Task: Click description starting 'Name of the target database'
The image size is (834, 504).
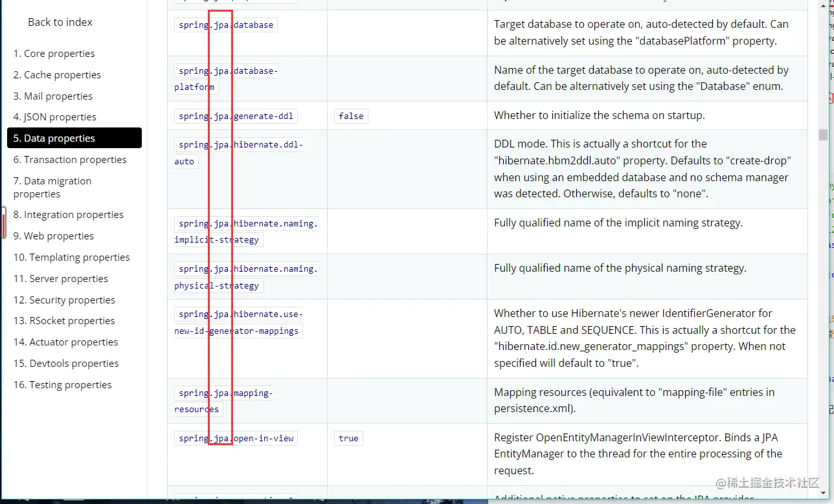Action: point(641,78)
